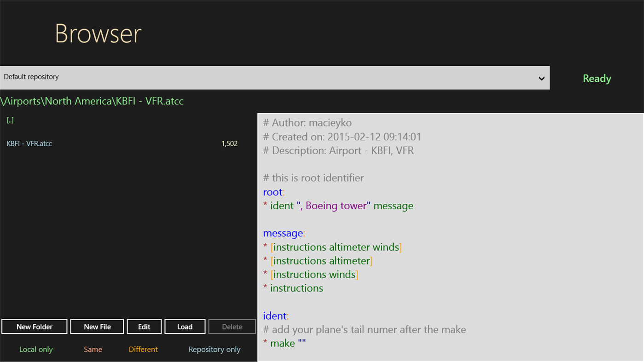Click the root identifier in the script preview
This screenshot has height=362, width=644.
click(x=272, y=192)
